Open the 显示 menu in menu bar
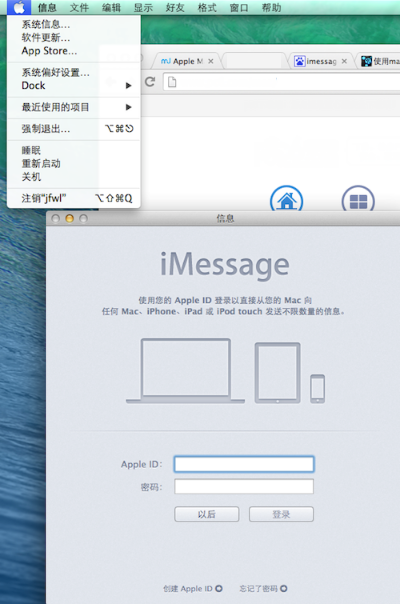The height and width of the screenshot is (604, 400). point(143,7)
